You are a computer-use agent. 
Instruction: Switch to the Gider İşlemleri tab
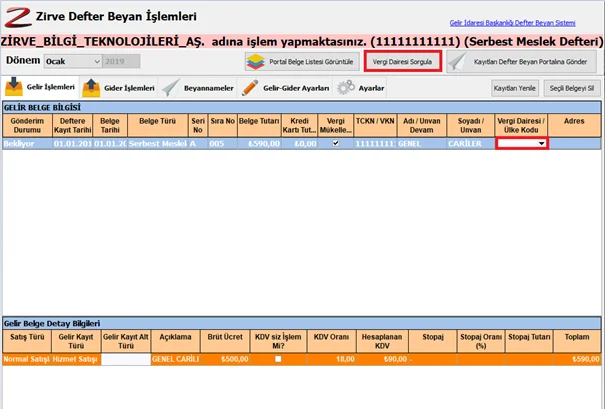click(118, 88)
